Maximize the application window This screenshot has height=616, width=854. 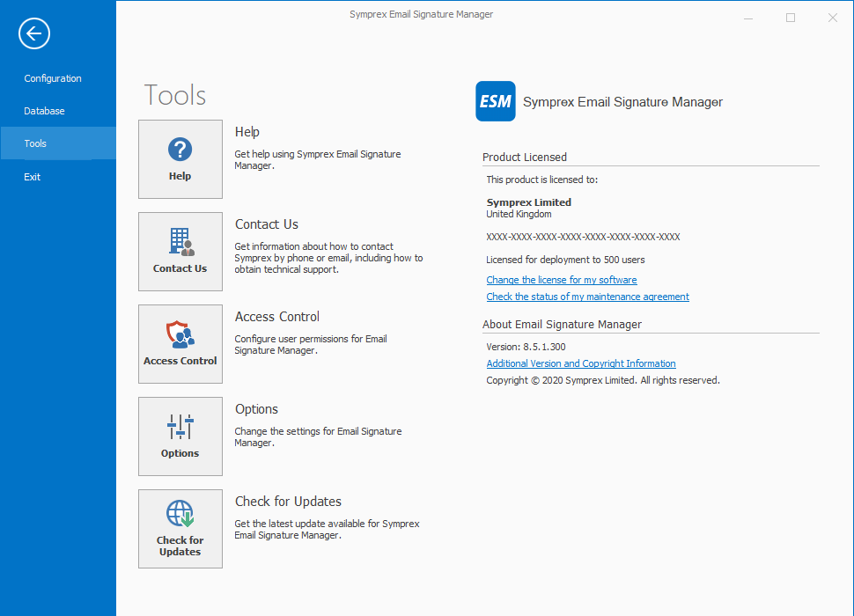(x=791, y=18)
